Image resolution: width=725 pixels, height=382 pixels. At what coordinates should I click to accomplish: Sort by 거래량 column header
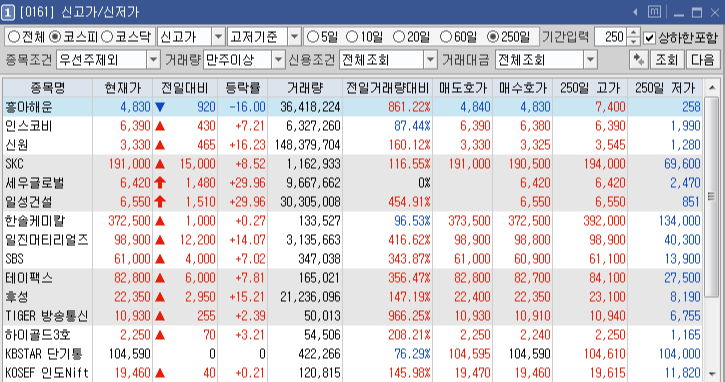point(305,88)
